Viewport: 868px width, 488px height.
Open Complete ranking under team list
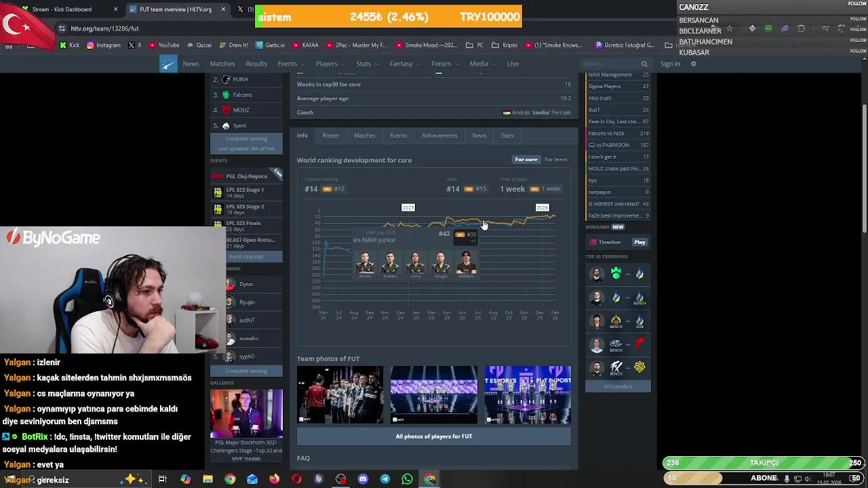pyautogui.click(x=246, y=138)
